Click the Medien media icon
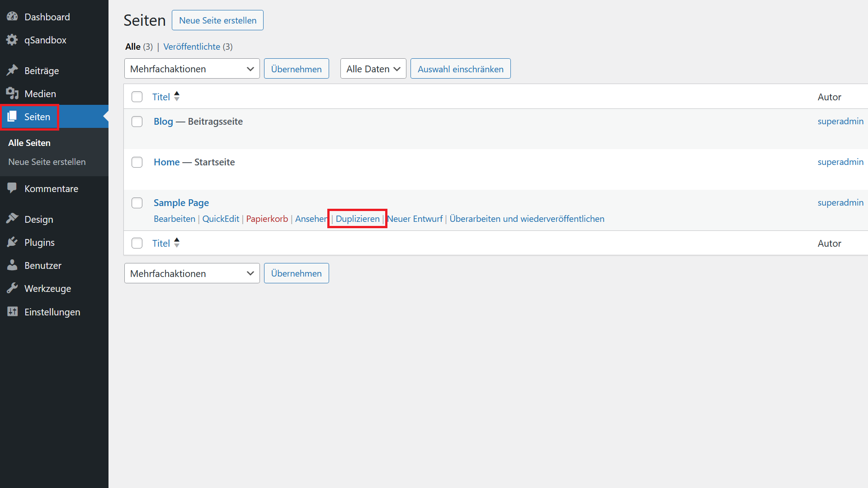The image size is (868, 488). pyautogui.click(x=12, y=94)
